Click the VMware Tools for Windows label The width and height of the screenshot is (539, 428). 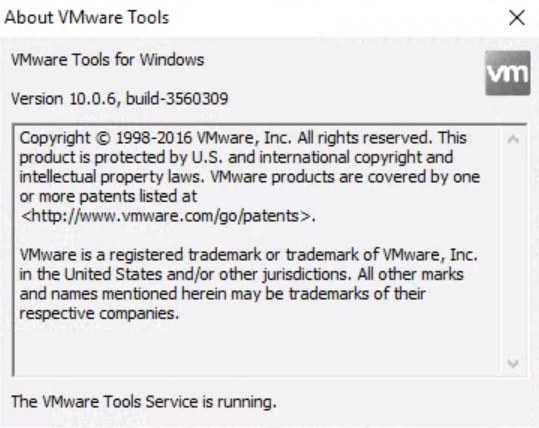[x=108, y=60]
